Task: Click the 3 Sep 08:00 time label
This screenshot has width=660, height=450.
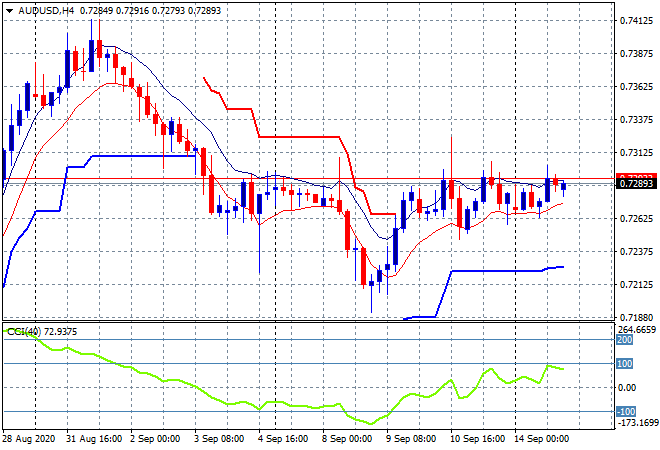Action: coord(219,439)
